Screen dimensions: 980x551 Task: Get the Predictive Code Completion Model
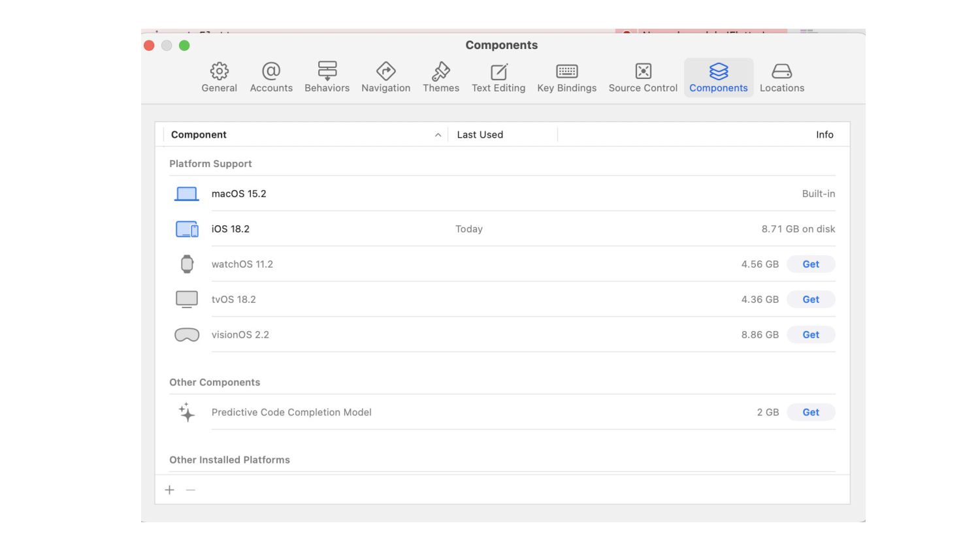tap(811, 413)
